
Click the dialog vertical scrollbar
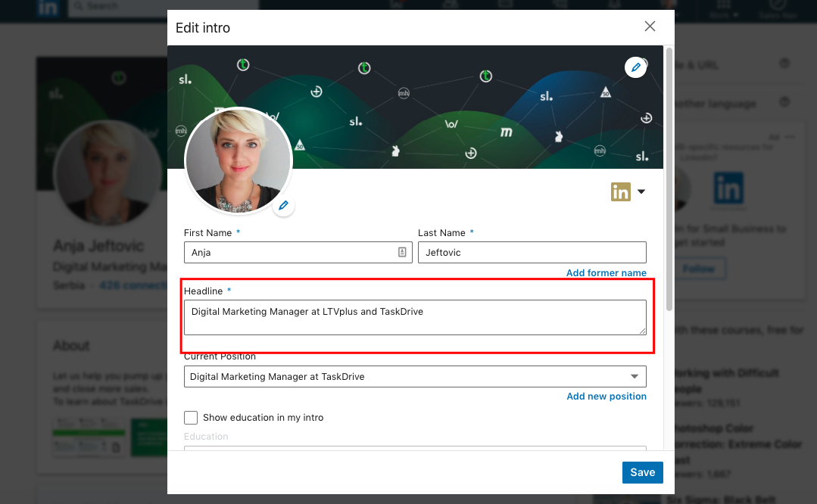pyautogui.click(x=669, y=179)
